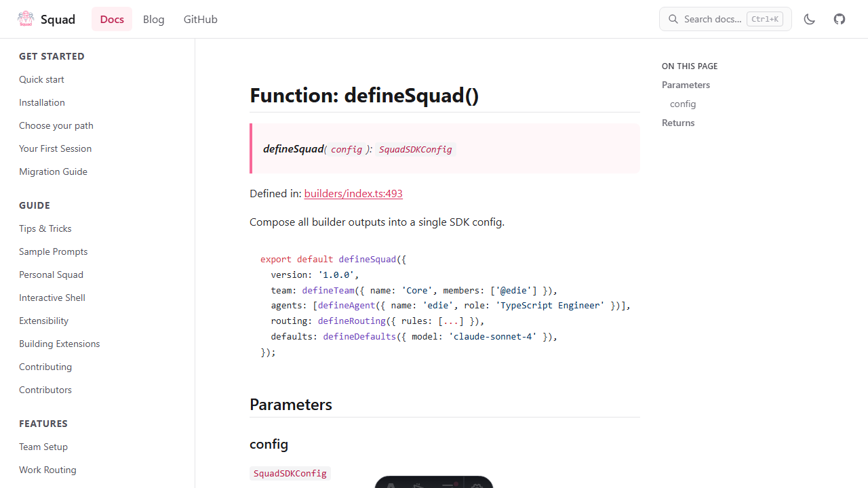868x488 pixels.
Task: Click the GET STARTED sidebar heading
Action: (x=52, y=56)
